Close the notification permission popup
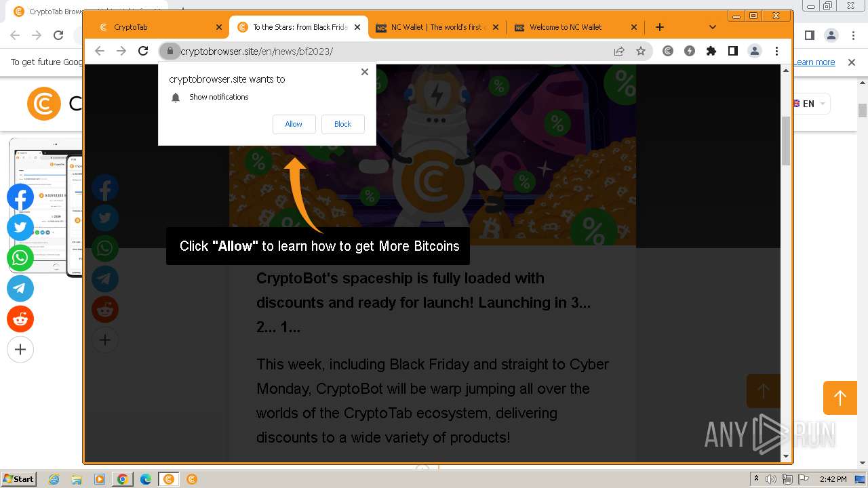 click(365, 72)
